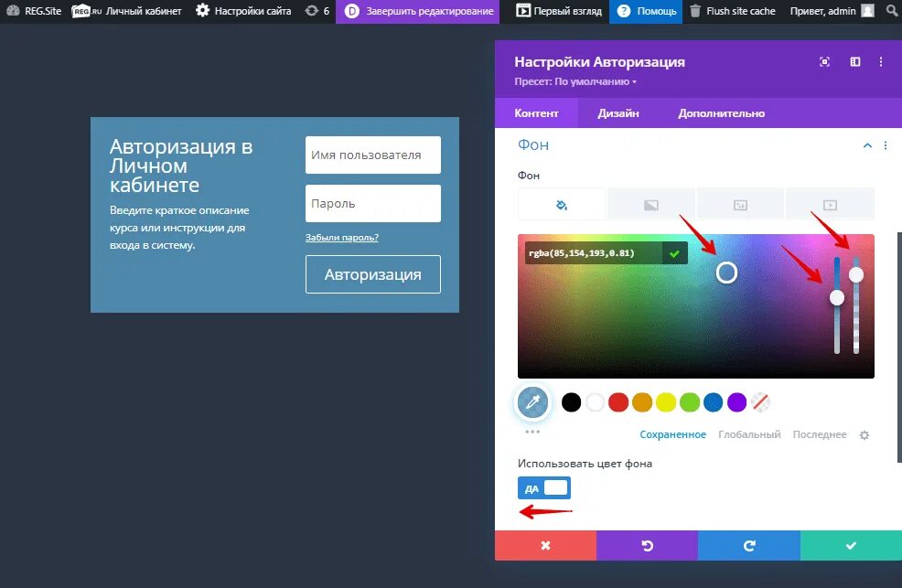The height and width of the screenshot is (588, 902).
Task: Open Пресет: По умолчанию dropdown
Action: [575, 81]
